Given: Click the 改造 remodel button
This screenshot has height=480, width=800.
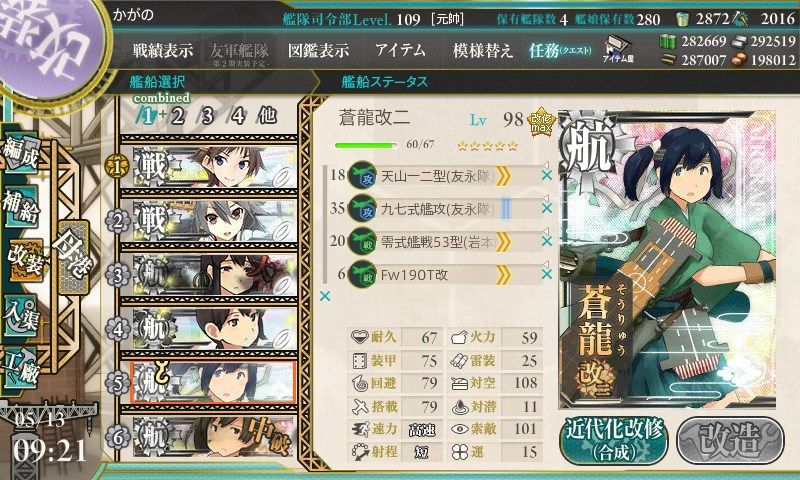Looking at the screenshot, I should tap(730, 440).
